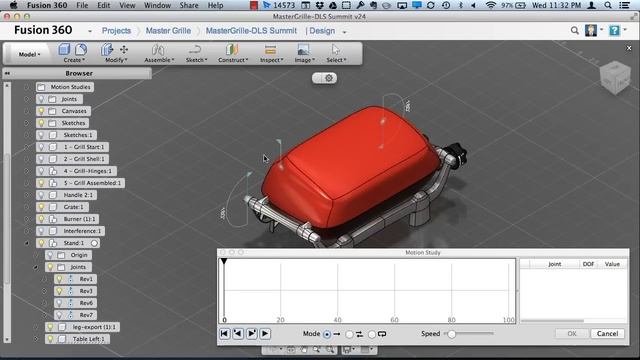Click the joint table horizontal scrollbar
Image resolution: width=640 pixels, height=360 pixels.
click(x=552, y=321)
